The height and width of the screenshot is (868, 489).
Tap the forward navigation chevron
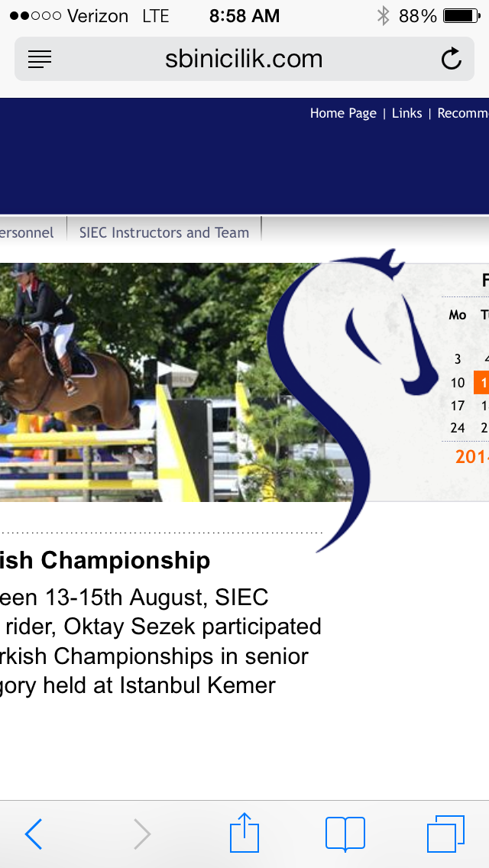pyautogui.click(x=142, y=834)
